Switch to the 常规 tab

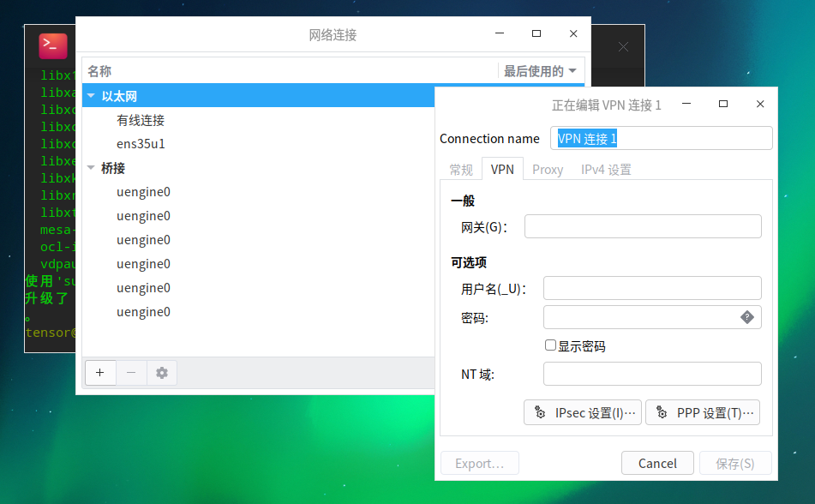[x=460, y=169]
